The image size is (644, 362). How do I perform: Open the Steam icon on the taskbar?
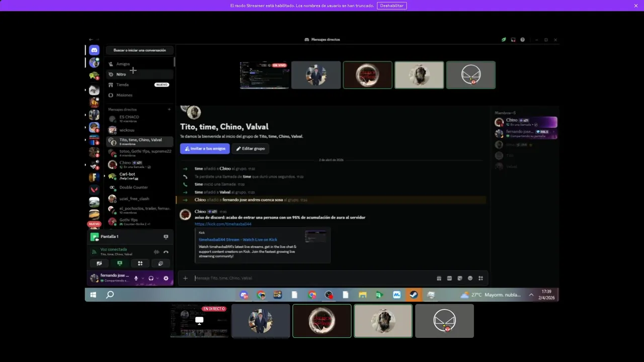[413, 295]
